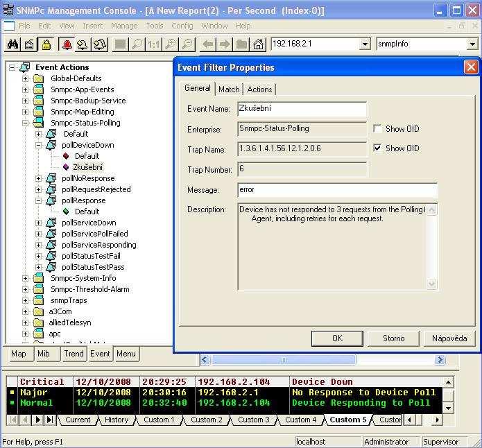Open the 192.168.2.1 address dropdown
Image resolution: width=482 pixels, height=448 pixels.
(x=365, y=44)
